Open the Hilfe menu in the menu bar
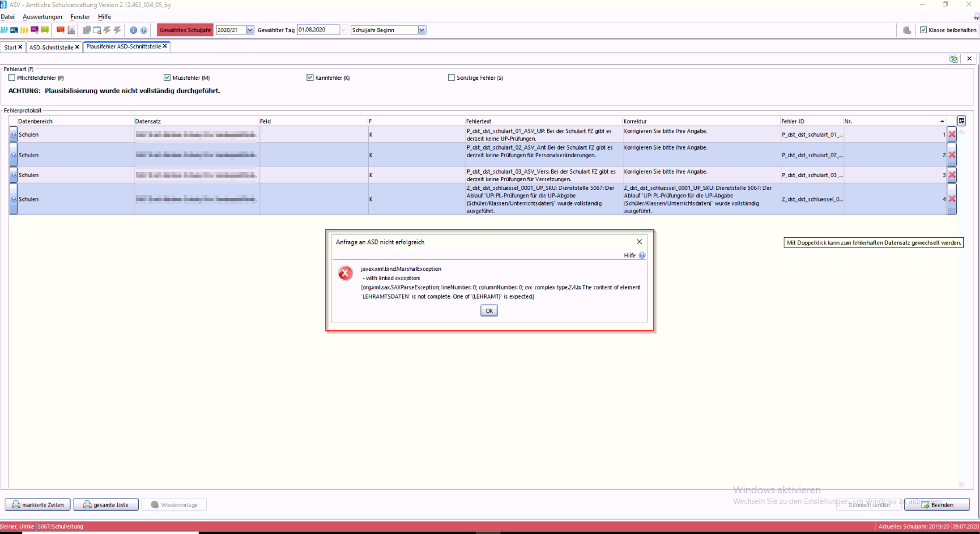This screenshot has height=534, width=980. [x=105, y=17]
